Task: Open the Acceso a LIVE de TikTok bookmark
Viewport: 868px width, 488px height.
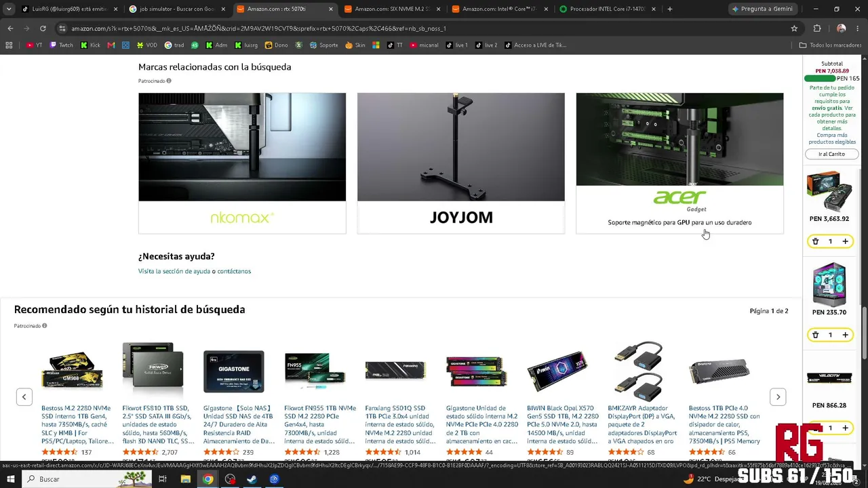Action: [x=536, y=45]
